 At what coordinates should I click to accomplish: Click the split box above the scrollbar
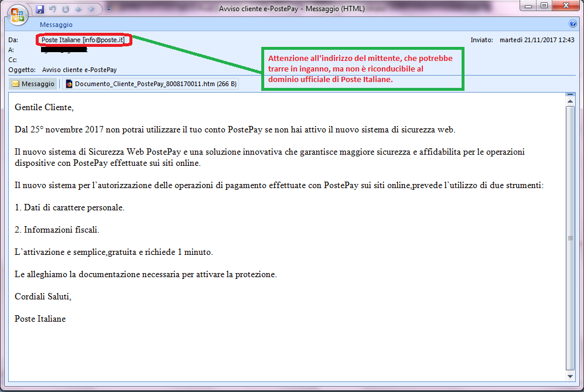click(570, 94)
